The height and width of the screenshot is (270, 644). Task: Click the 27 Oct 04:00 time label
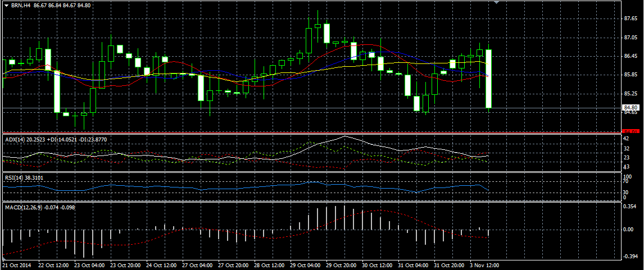pyautogui.click(x=198, y=265)
